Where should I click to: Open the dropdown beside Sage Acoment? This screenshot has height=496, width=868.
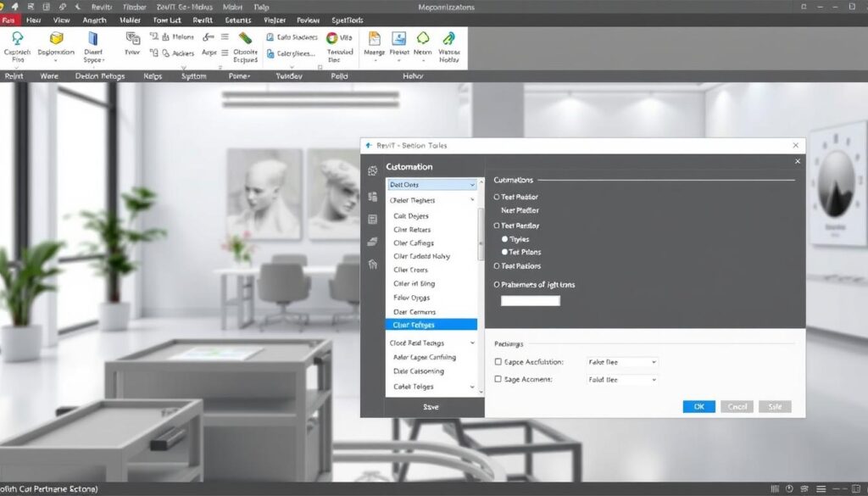(622, 380)
